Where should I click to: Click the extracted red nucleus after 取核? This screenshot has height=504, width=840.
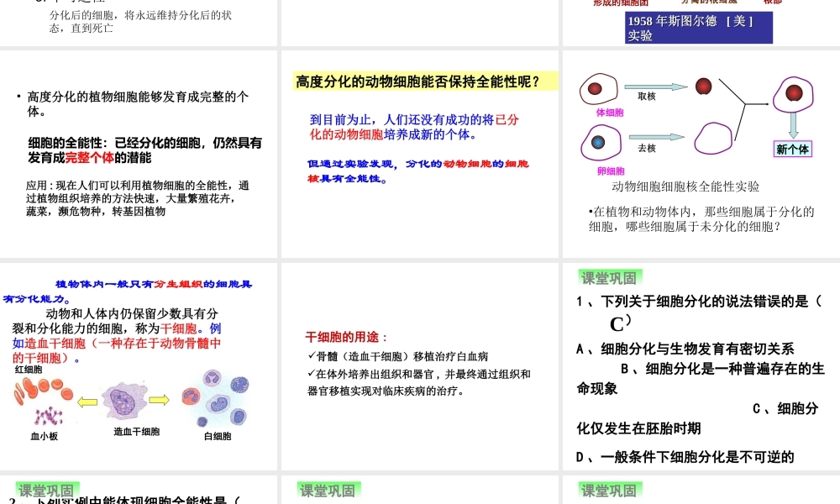(x=703, y=86)
